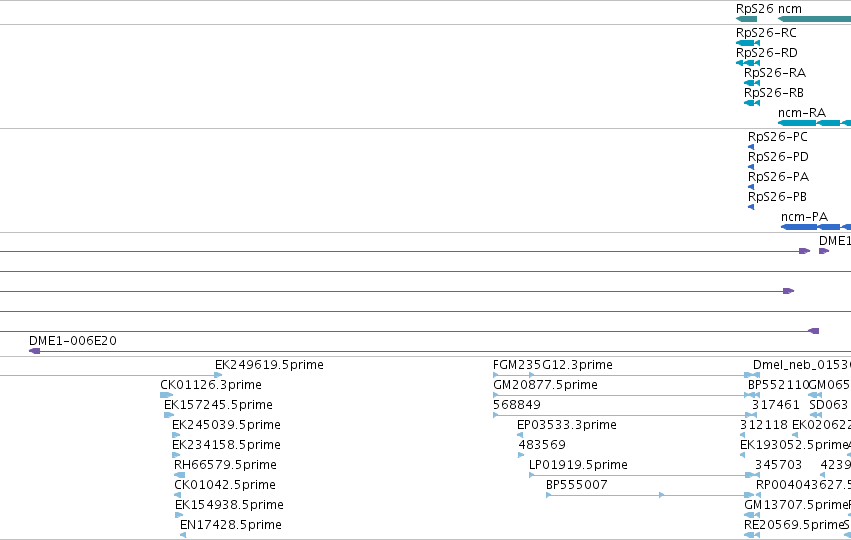Select the DME1-006E20 clone label
The image size is (851, 540).
coord(73,341)
